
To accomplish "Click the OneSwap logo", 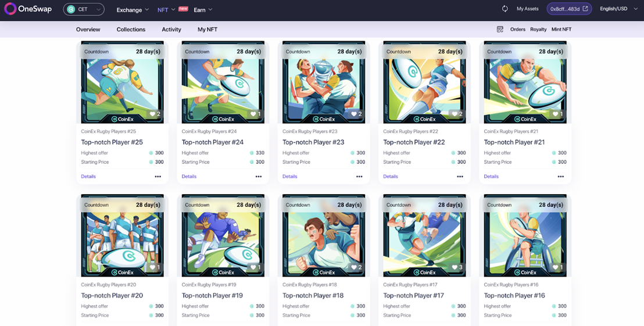I will coord(28,9).
